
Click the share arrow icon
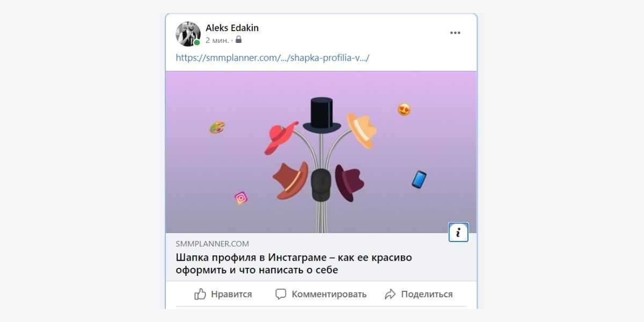pyautogui.click(x=390, y=294)
